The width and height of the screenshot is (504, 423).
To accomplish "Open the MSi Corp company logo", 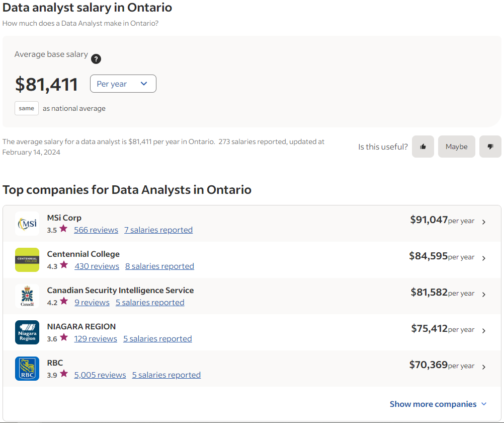I will click(x=27, y=224).
